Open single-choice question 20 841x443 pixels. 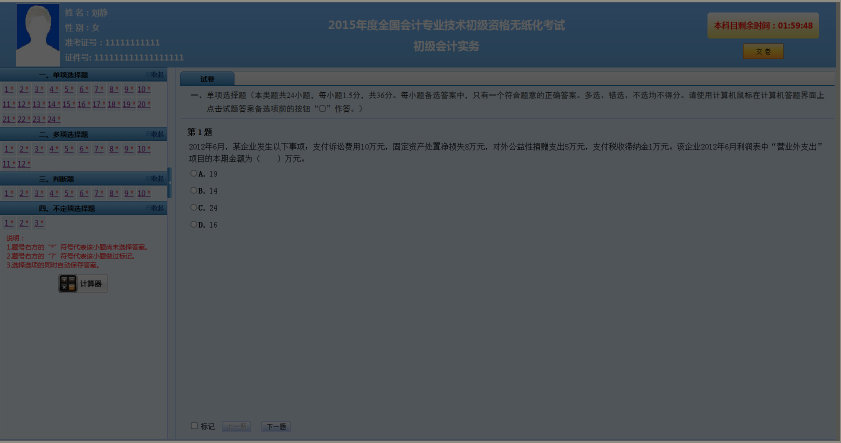tap(144, 105)
